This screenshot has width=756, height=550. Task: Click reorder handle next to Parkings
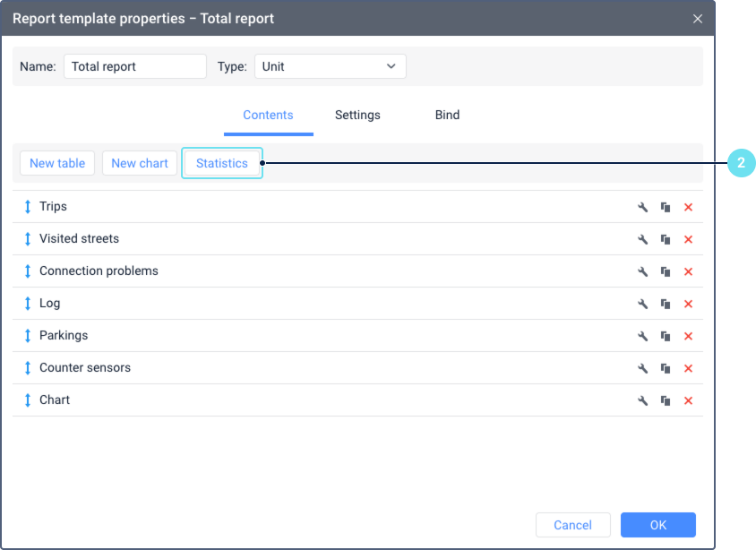tap(28, 336)
